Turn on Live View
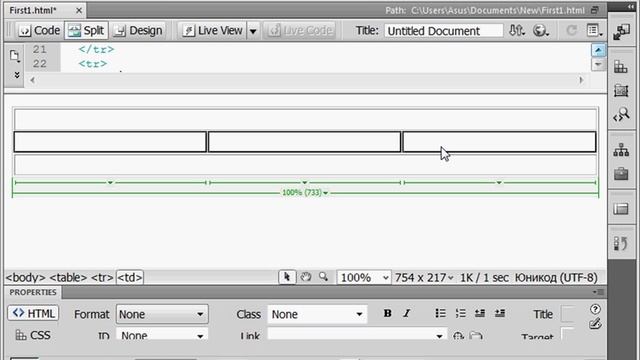 pyautogui.click(x=212, y=31)
